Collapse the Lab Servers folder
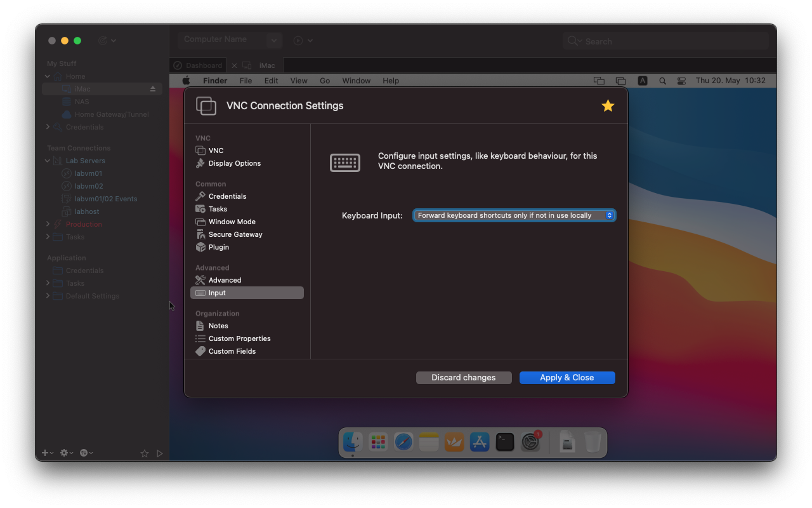812x508 pixels. click(x=47, y=161)
